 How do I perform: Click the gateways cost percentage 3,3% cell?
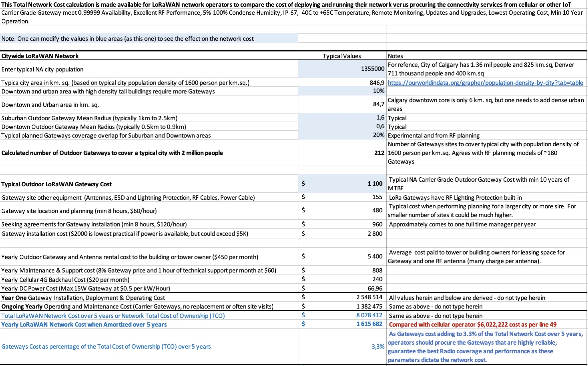point(378,347)
